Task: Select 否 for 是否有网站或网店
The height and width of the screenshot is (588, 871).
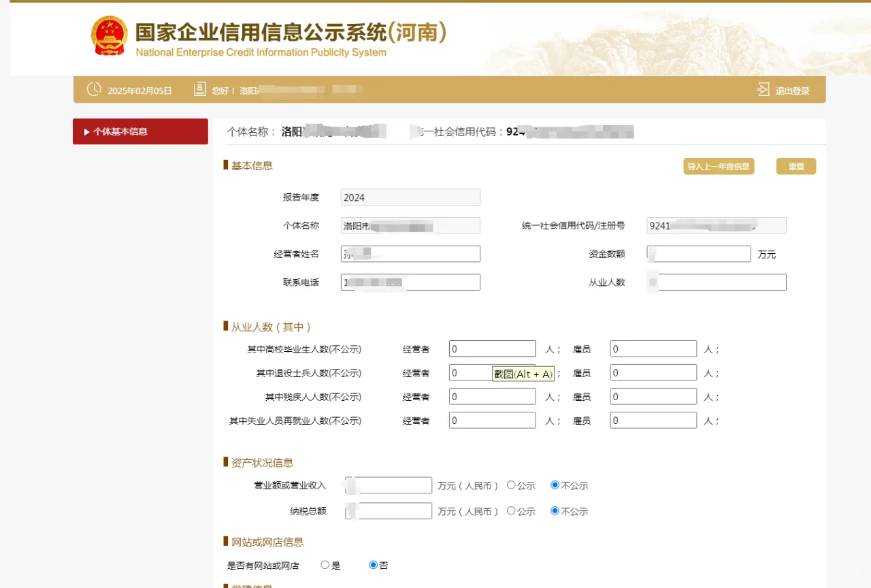Action: [x=373, y=565]
